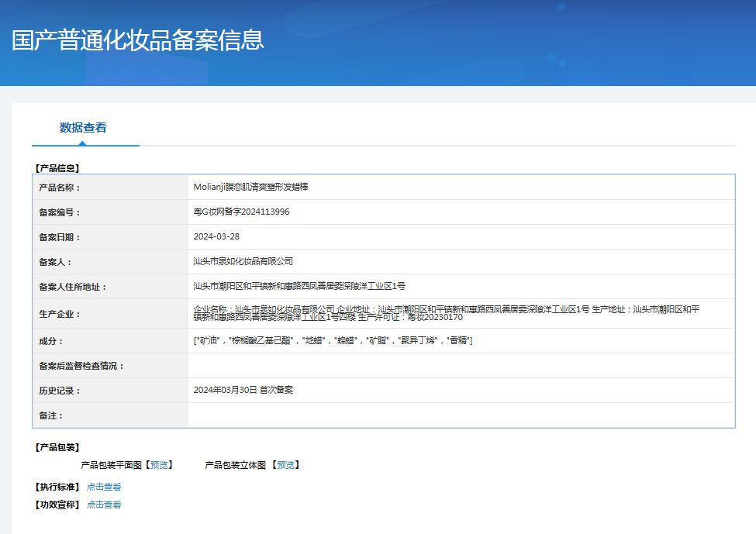Open 预览 link for 产品包装立体图
The width and height of the screenshot is (756, 534).
[286, 465]
